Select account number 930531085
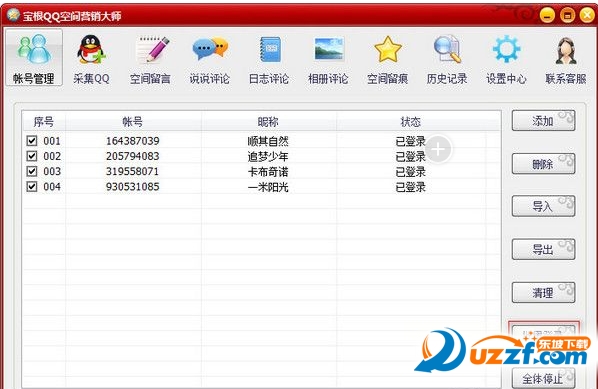 coord(133,186)
